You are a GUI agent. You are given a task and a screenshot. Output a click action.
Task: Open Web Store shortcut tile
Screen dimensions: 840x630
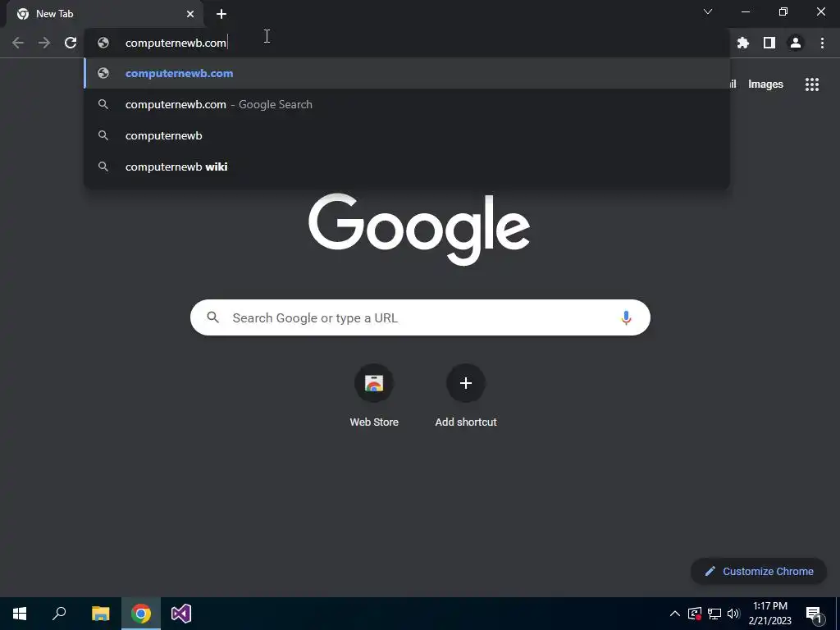pos(374,396)
